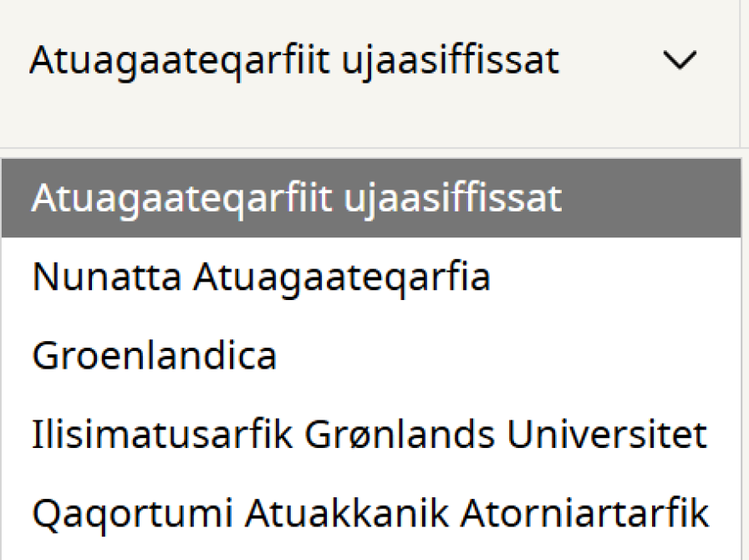Pick Ilisimatusarfik Grønlands Universitet entry
Screen dimensions: 749x560
[369, 435]
